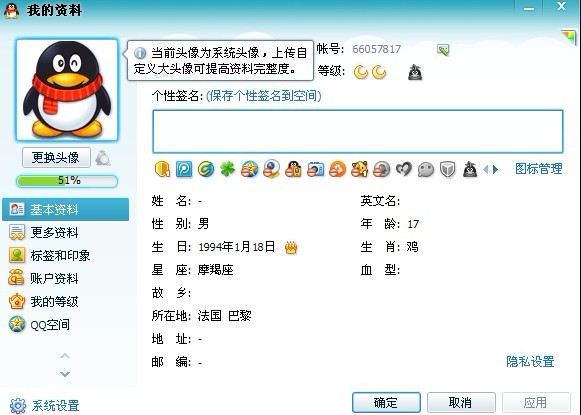Click the 51% profile completeness bar
Image resolution: width=581 pixels, height=415 pixels.
pos(67,181)
